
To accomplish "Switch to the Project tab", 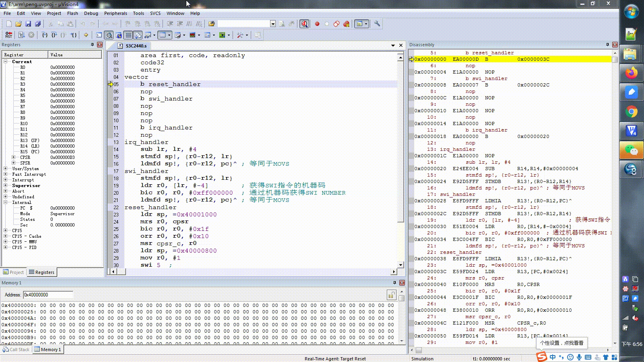I will pos(14,272).
